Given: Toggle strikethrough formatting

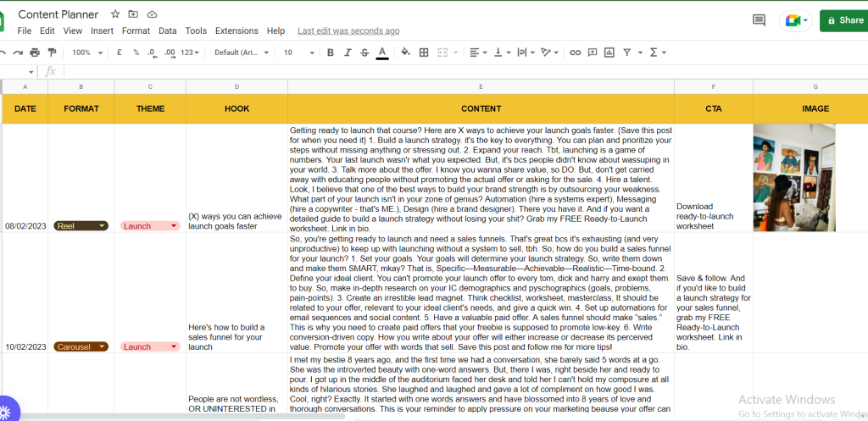Looking at the screenshot, I should point(364,53).
